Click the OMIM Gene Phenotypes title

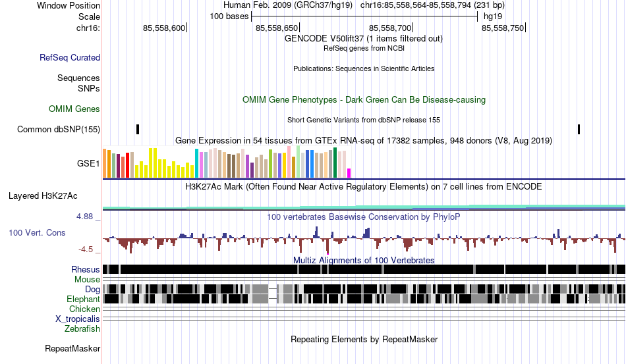point(364,99)
